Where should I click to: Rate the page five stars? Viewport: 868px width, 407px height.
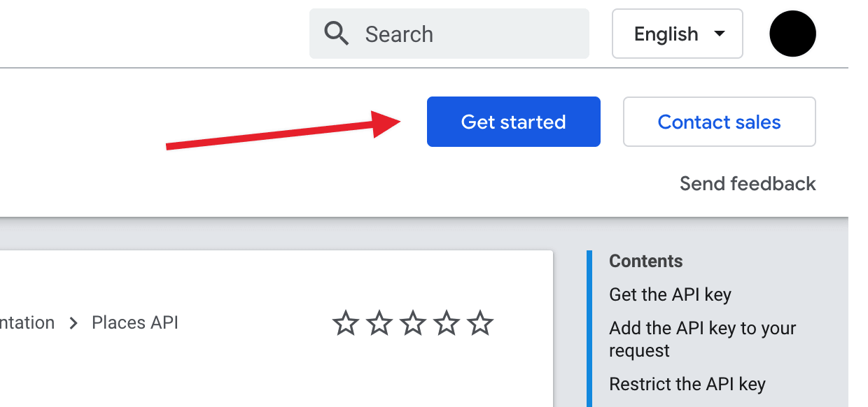479,324
